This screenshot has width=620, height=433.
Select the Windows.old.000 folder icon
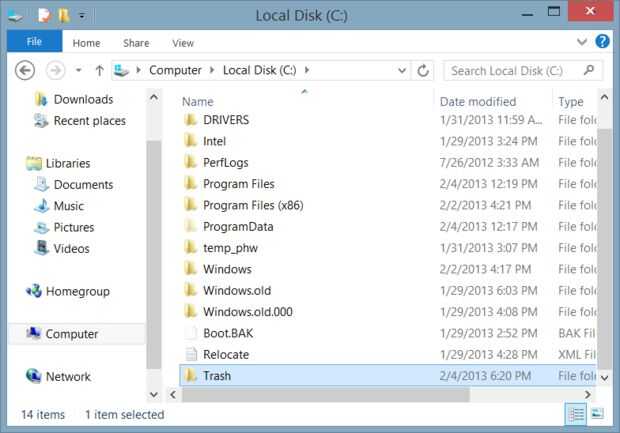coord(191,311)
